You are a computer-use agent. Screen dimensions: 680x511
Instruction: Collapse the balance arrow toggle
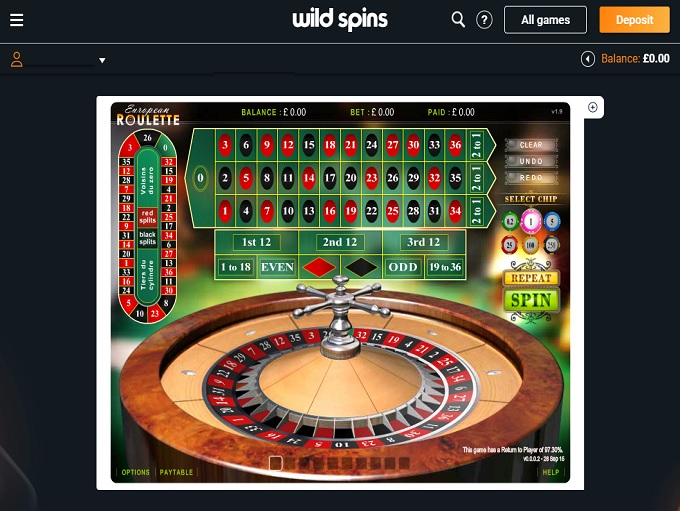pos(588,59)
